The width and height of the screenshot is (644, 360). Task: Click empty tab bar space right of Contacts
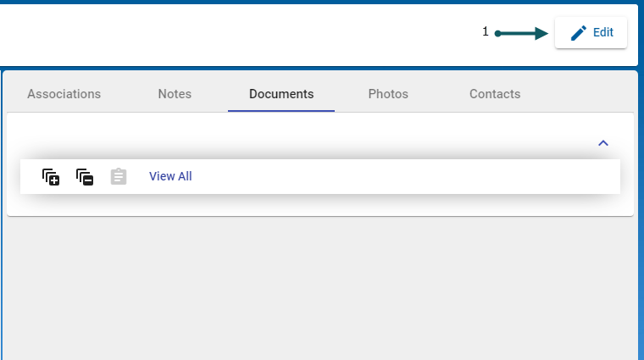[x=585, y=94]
